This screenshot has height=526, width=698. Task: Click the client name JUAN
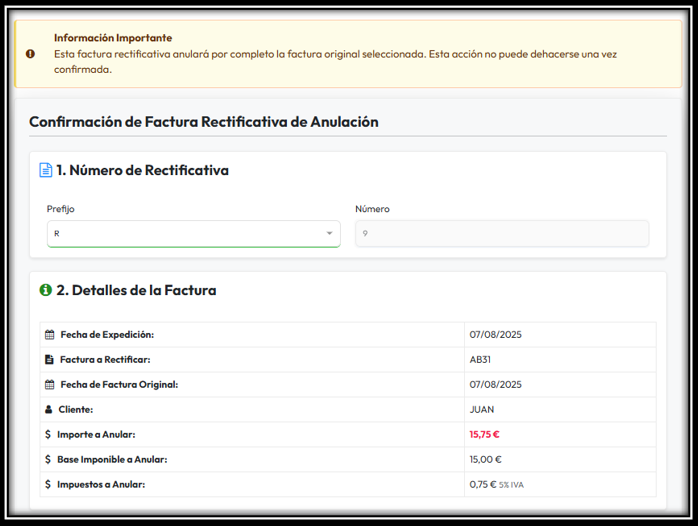point(481,410)
